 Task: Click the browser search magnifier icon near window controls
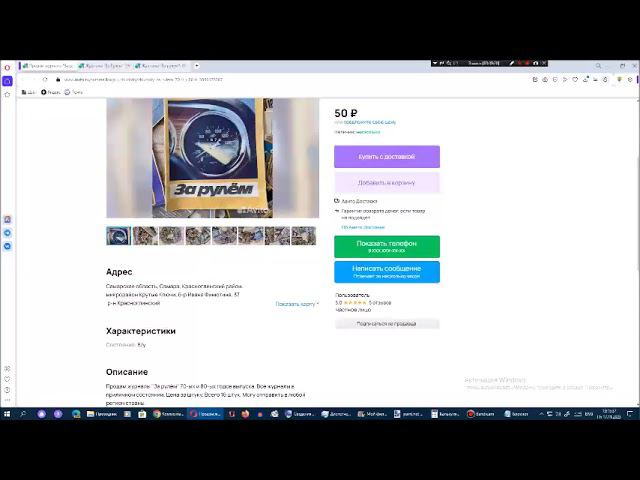tap(598, 66)
